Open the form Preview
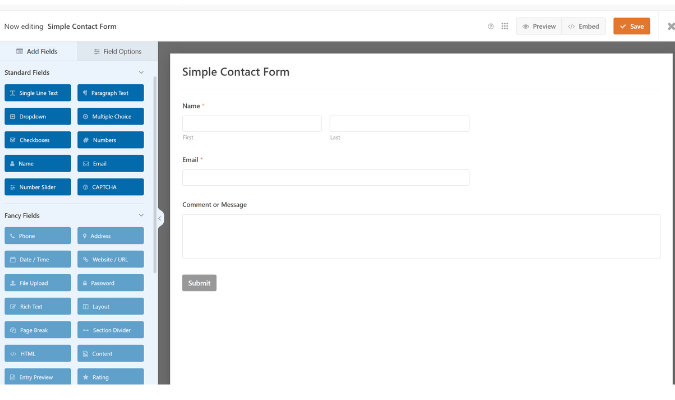 point(539,26)
